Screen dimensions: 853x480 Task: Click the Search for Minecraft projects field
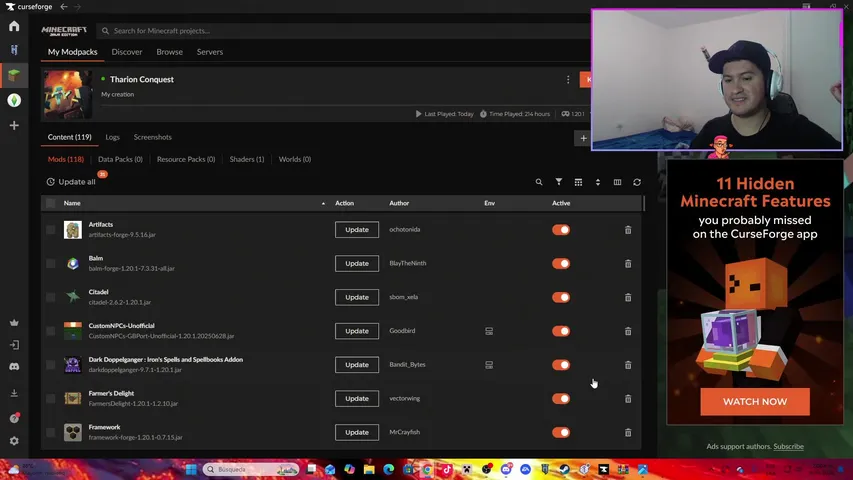(x=344, y=31)
